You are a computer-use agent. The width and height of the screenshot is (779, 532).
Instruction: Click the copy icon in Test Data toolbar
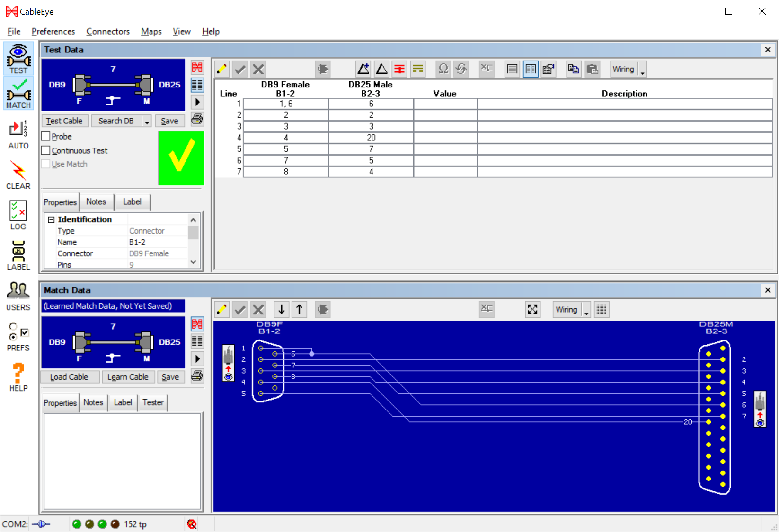click(x=574, y=69)
